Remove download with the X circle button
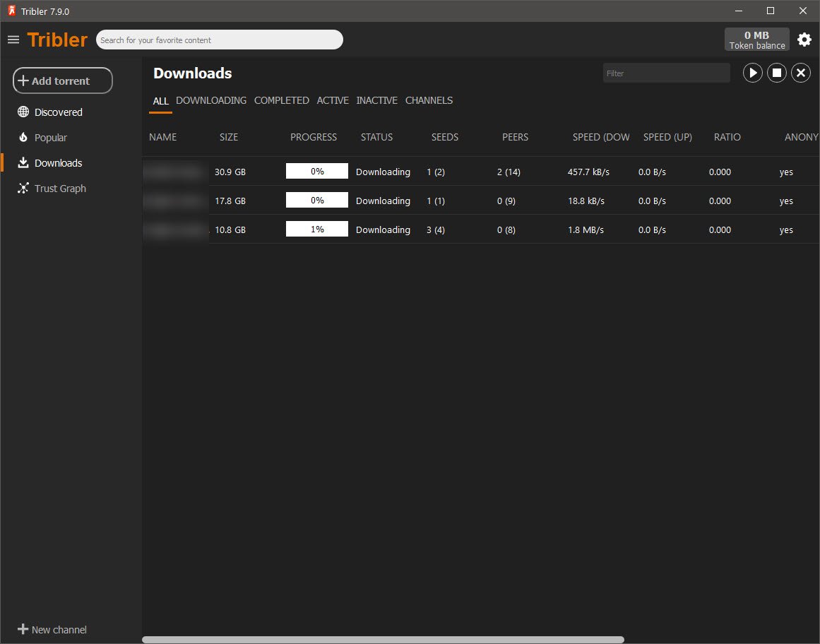Image resolution: width=820 pixels, height=644 pixels. [801, 73]
